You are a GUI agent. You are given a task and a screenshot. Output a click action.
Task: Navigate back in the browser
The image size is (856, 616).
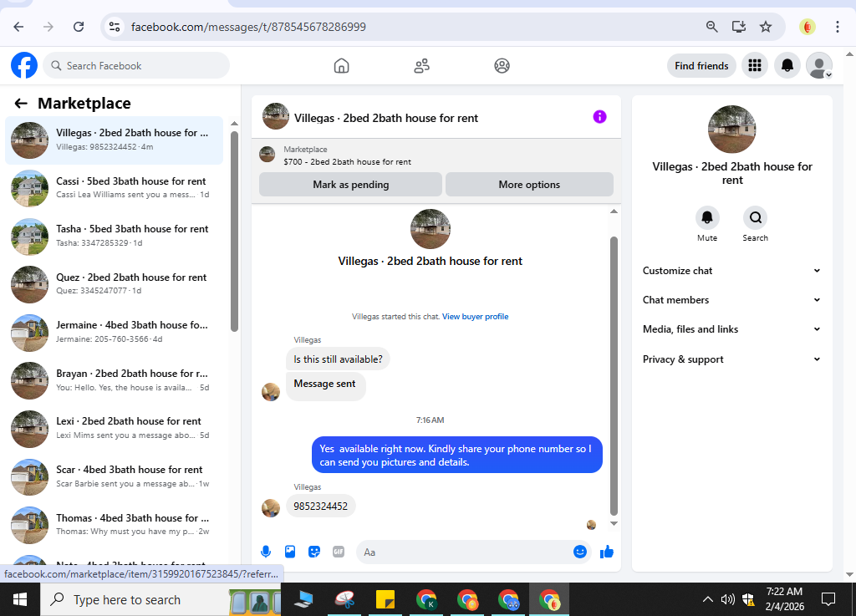pyautogui.click(x=18, y=27)
